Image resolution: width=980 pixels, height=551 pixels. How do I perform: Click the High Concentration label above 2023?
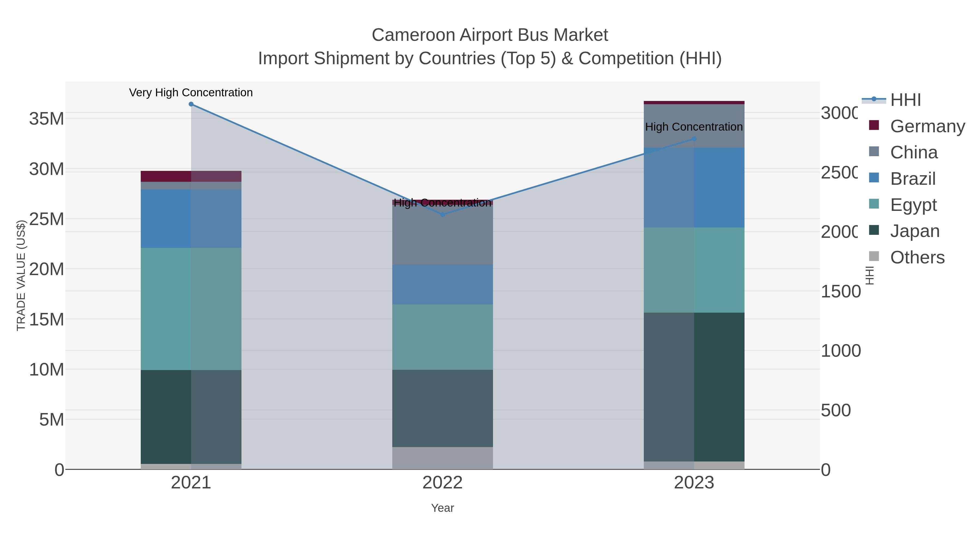tap(694, 127)
